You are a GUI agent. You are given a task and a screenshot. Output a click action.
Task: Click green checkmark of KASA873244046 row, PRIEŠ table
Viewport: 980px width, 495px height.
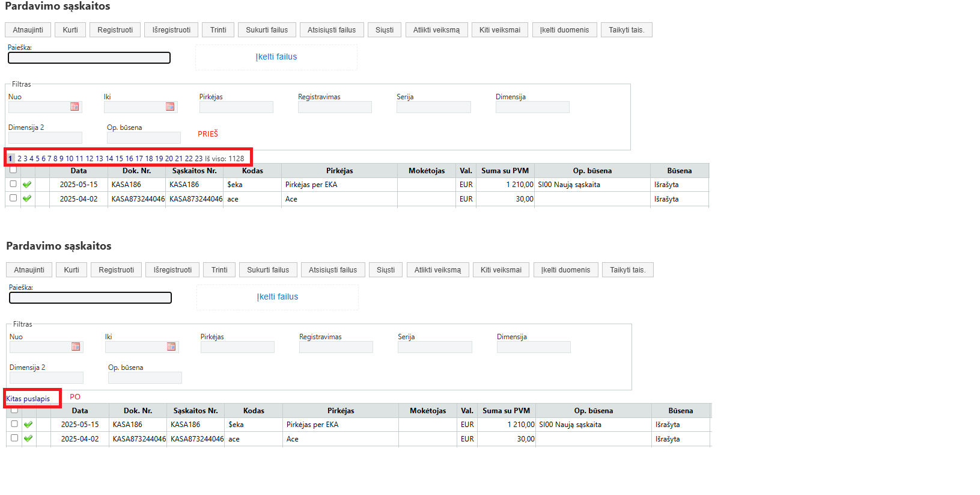tap(27, 198)
